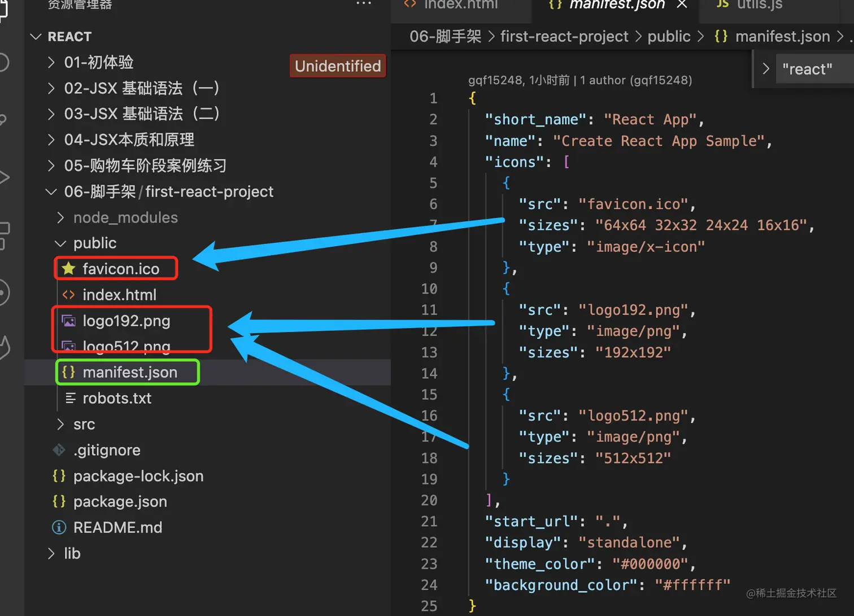Open index.html in the file tree

[x=119, y=295]
